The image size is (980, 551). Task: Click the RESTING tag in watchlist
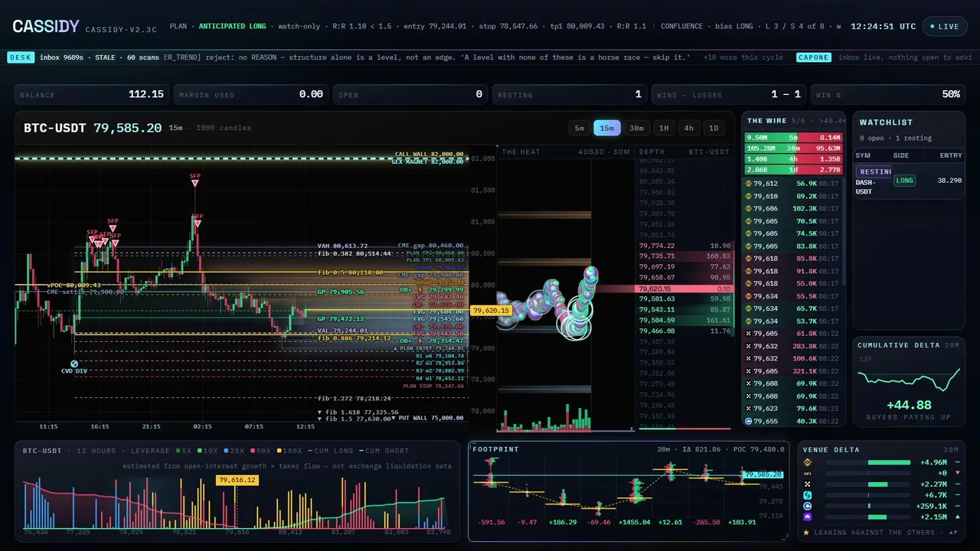[x=874, y=171]
